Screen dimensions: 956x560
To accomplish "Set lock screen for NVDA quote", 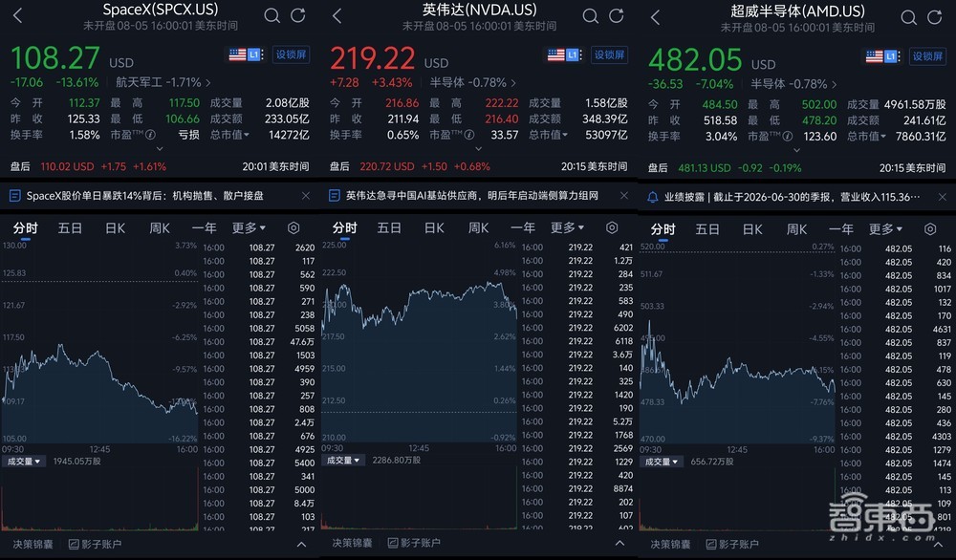I will [609, 54].
